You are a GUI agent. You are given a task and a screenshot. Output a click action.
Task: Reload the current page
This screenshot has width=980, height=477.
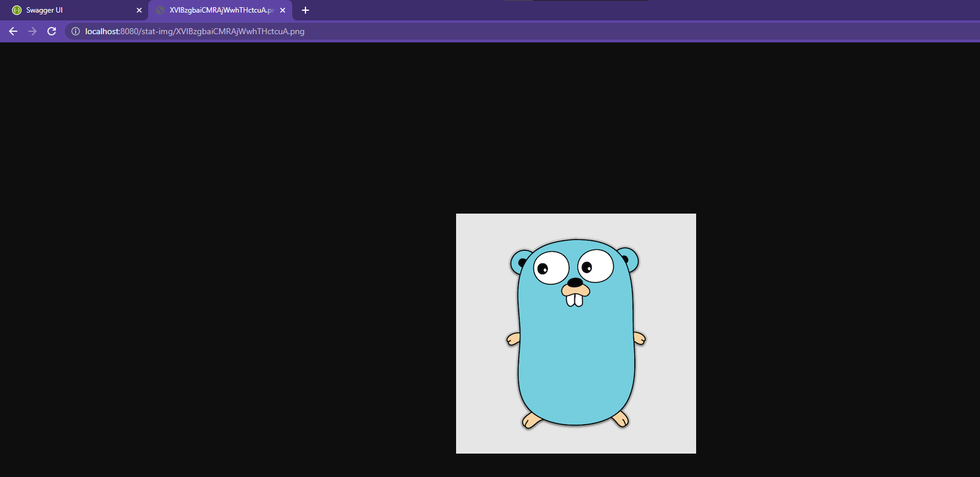pos(52,31)
